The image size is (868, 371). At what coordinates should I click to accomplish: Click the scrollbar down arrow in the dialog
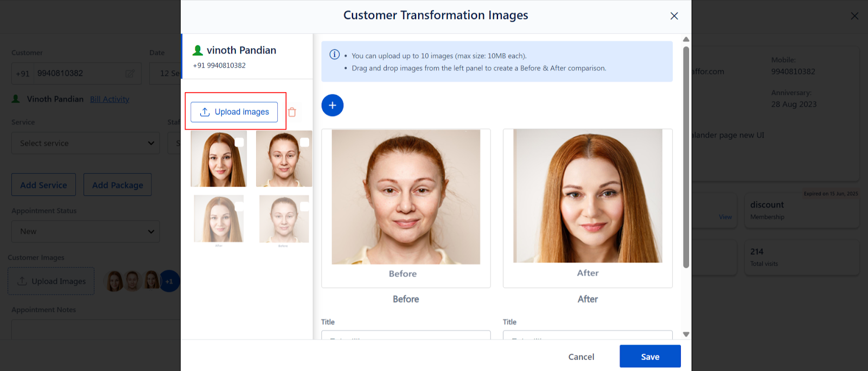686,334
